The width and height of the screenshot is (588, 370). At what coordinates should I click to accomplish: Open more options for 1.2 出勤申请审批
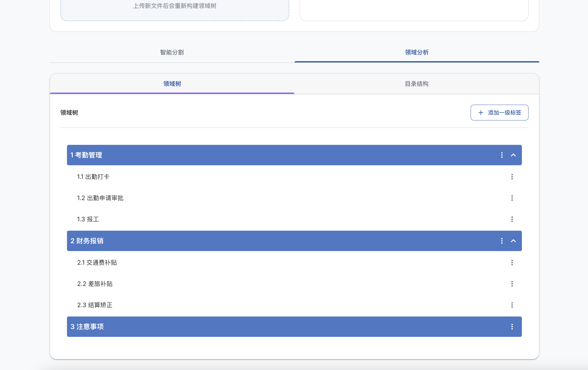coord(512,198)
